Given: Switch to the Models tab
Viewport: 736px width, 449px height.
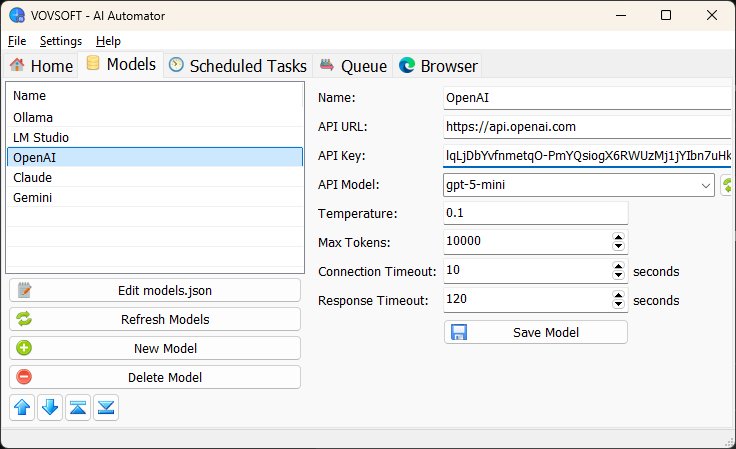Looking at the screenshot, I should (121, 64).
